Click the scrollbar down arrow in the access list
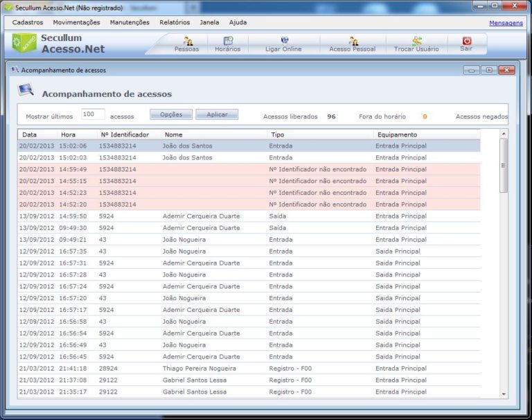This screenshot has width=532, height=420. tap(504, 394)
